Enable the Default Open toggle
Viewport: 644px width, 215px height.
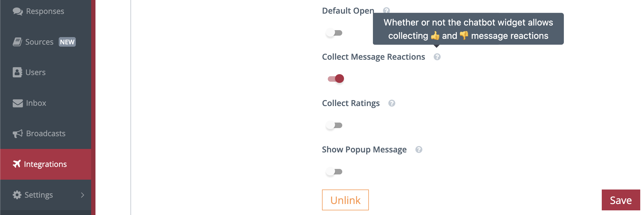coord(334,33)
